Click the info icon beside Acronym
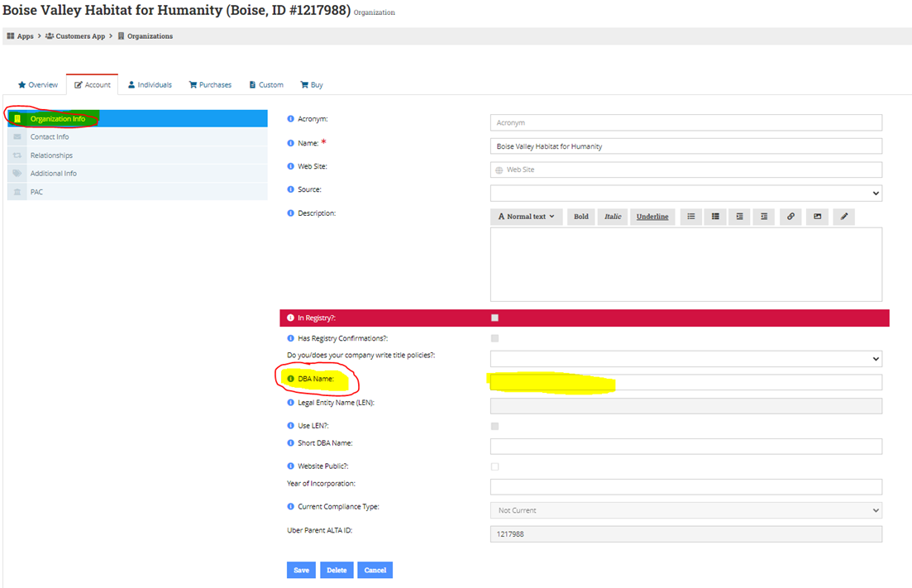912x588 pixels. pyautogui.click(x=290, y=118)
